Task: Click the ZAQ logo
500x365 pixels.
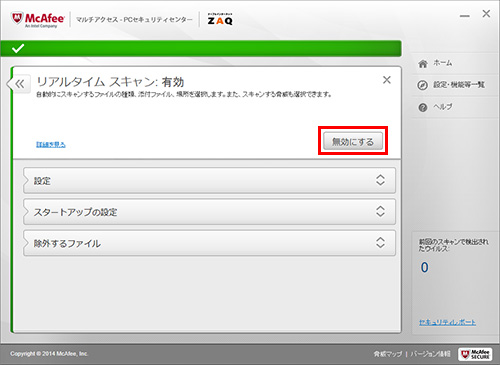Action: (220, 19)
